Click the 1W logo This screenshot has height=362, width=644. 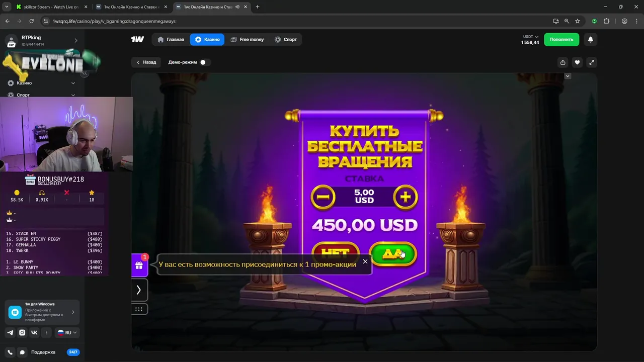(x=137, y=39)
